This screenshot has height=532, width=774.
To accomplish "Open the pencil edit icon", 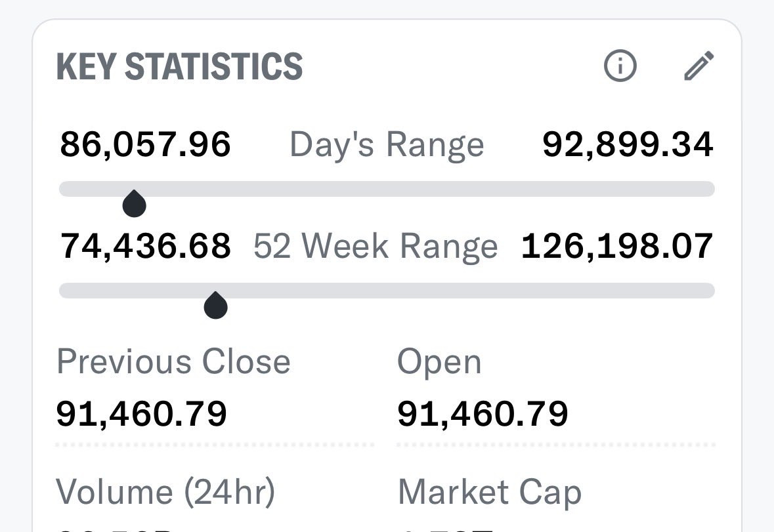I will click(699, 66).
